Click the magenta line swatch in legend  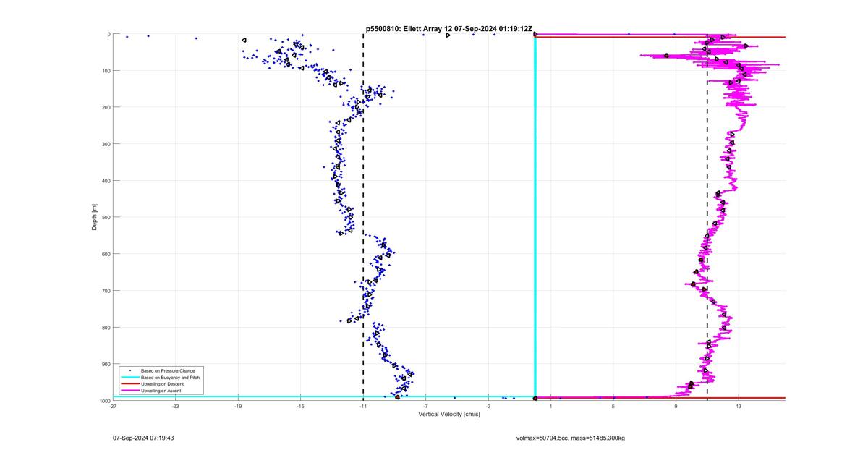(x=129, y=390)
